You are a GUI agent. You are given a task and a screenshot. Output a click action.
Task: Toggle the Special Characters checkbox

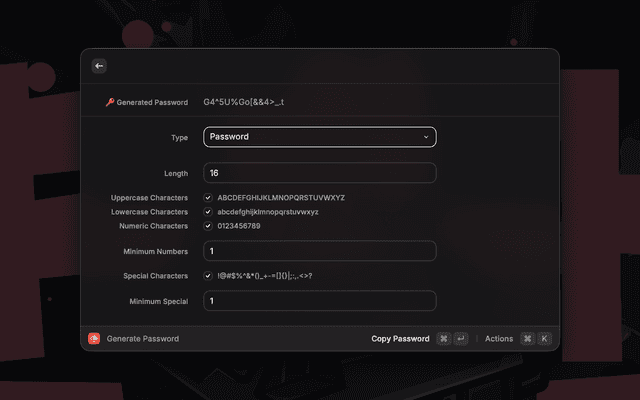(208, 275)
